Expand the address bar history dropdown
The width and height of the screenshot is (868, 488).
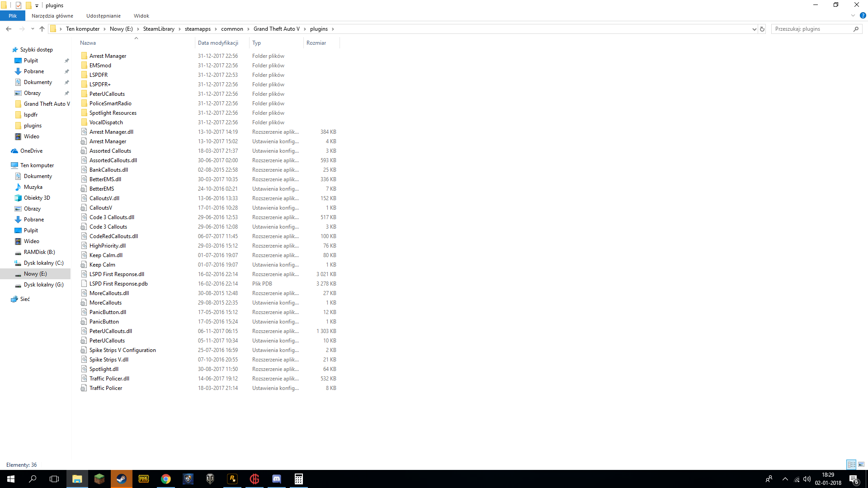point(754,29)
